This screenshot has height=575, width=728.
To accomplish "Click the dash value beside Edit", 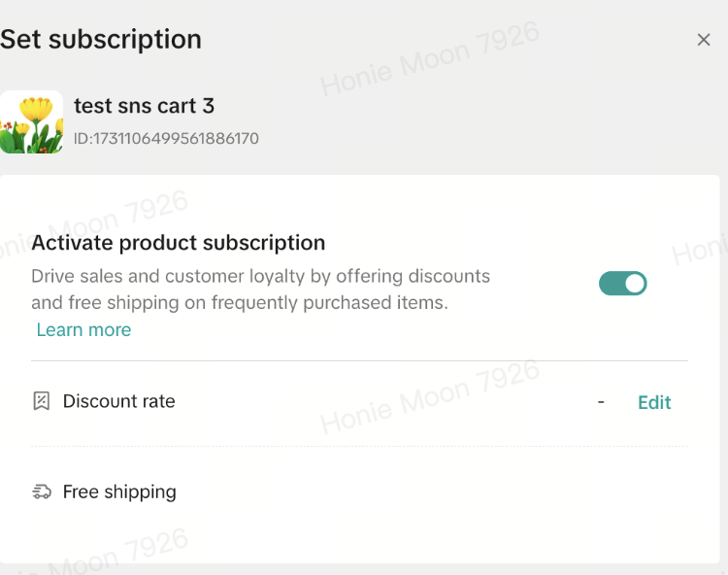I will (601, 401).
